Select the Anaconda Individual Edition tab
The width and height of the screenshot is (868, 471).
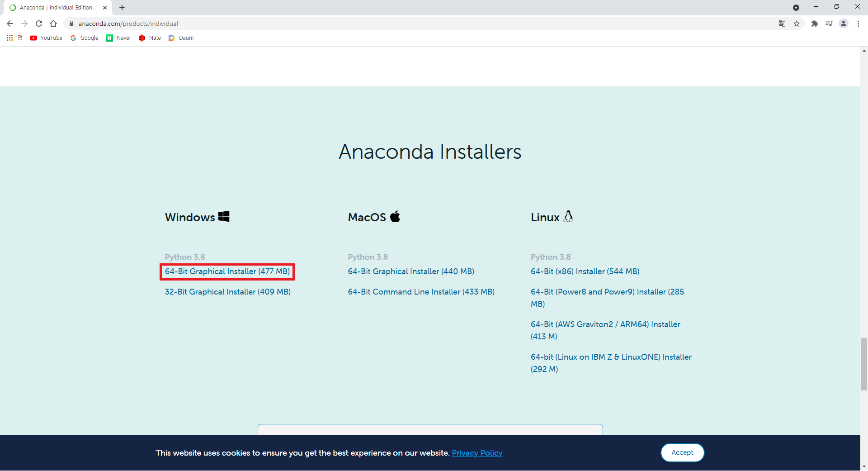(57, 8)
